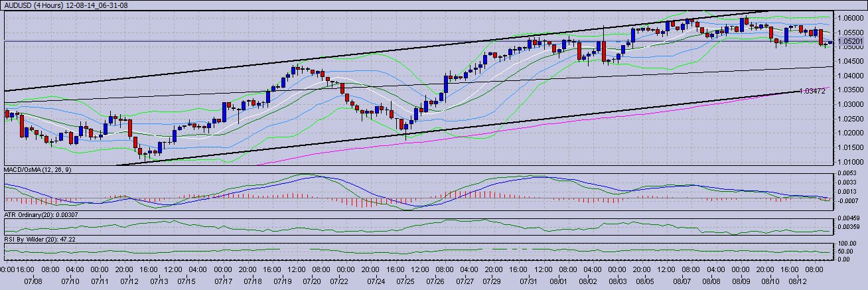Click the 07/29 date label

point(492,281)
